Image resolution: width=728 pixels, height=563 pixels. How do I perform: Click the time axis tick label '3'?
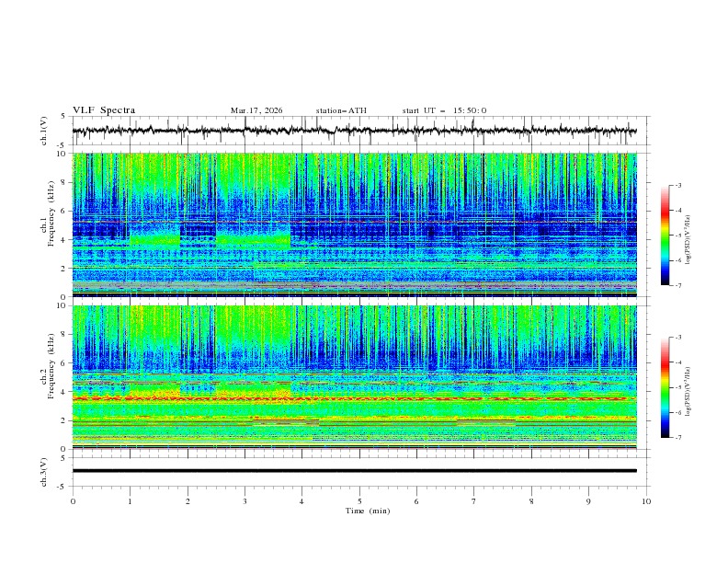pyautogui.click(x=245, y=501)
